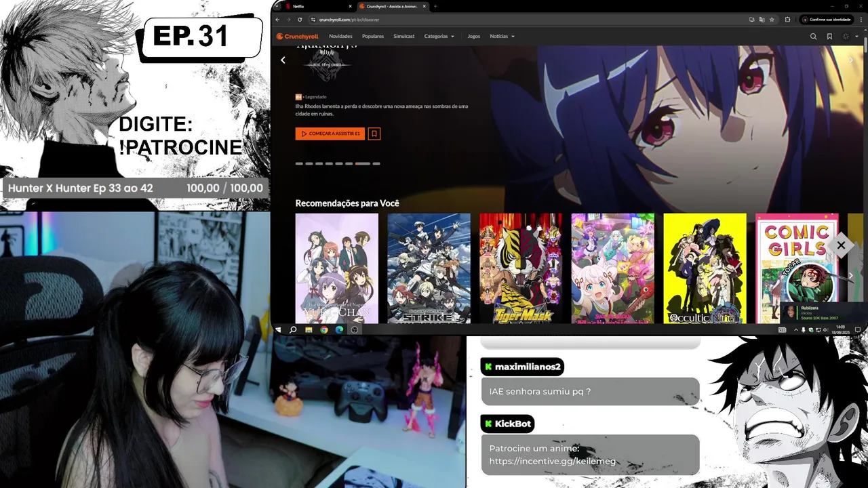
Task: Click maximilianos2 chat username
Action: click(x=522, y=367)
